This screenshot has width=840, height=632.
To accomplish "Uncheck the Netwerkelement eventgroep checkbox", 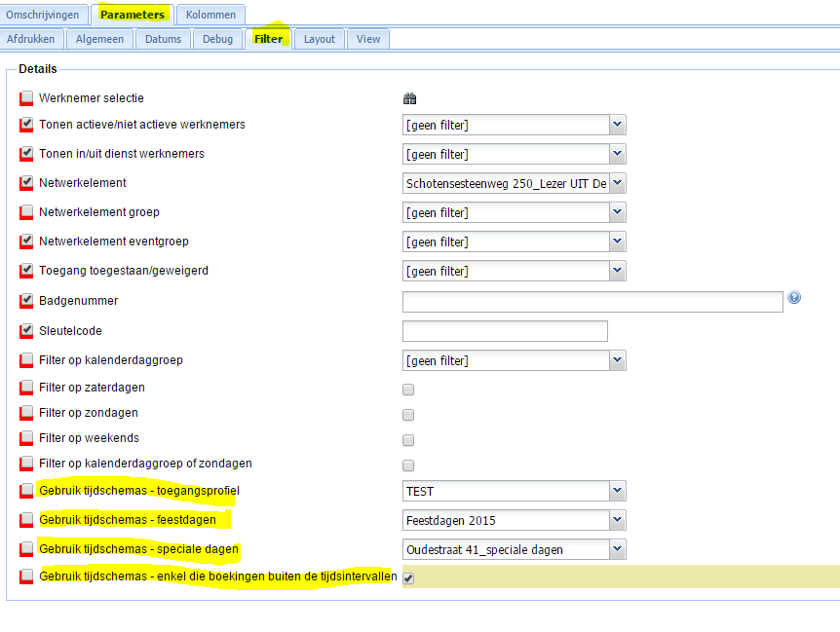I will (26, 242).
